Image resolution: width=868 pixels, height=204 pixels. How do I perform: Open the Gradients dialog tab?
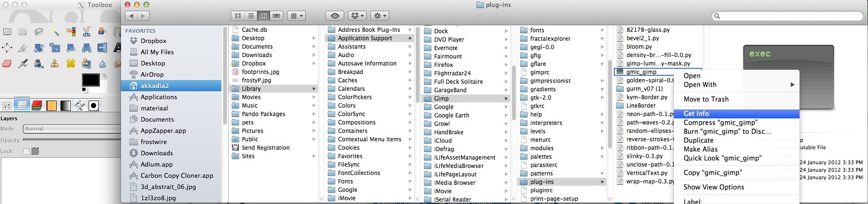[65, 106]
